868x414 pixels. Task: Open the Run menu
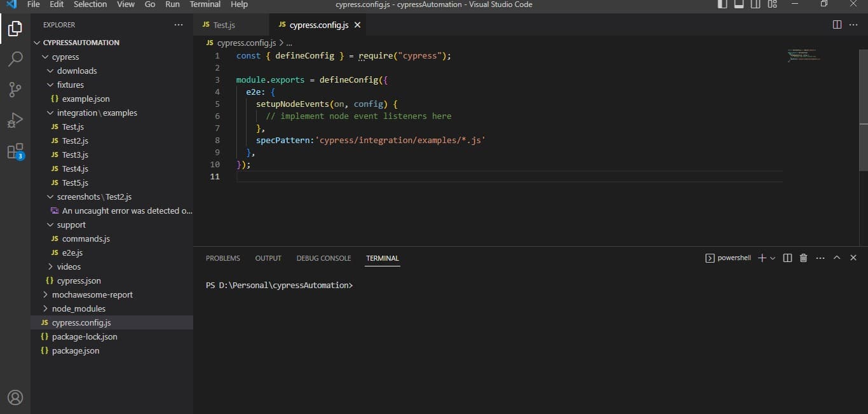point(172,4)
